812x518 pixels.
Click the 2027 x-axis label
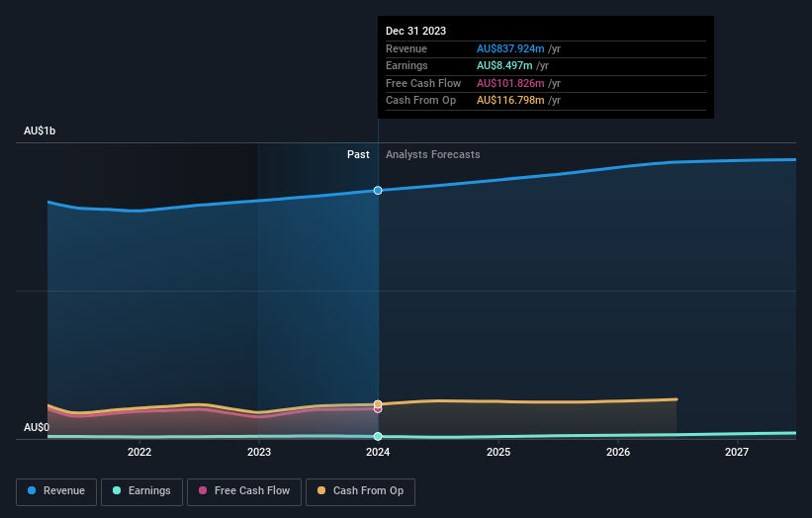[x=737, y=452]
